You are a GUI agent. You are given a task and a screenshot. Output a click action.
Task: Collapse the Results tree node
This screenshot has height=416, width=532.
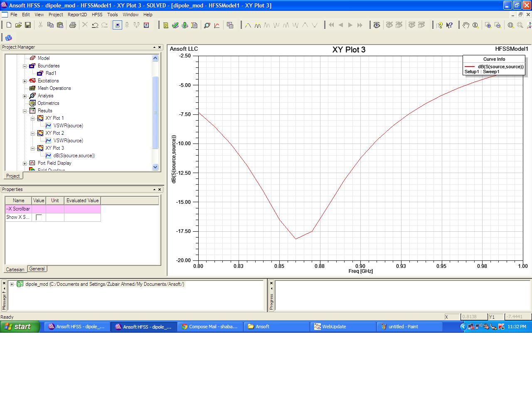(x=25, y=111)
